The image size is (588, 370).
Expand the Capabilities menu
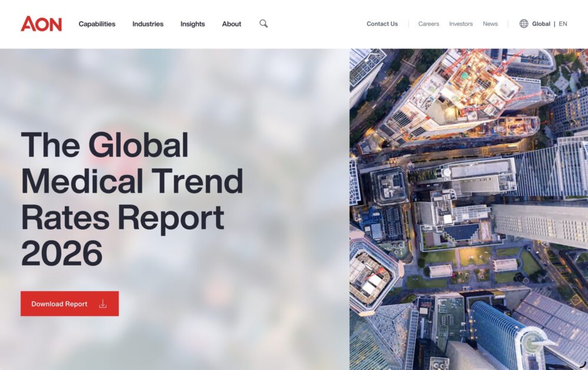(97, 24)
